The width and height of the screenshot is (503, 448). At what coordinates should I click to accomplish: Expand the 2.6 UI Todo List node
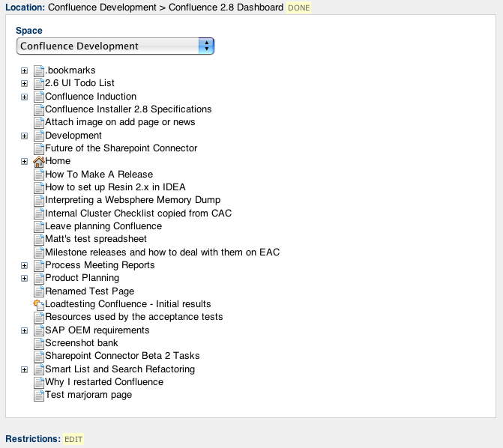pyautogui.click(x=25, y=83)
